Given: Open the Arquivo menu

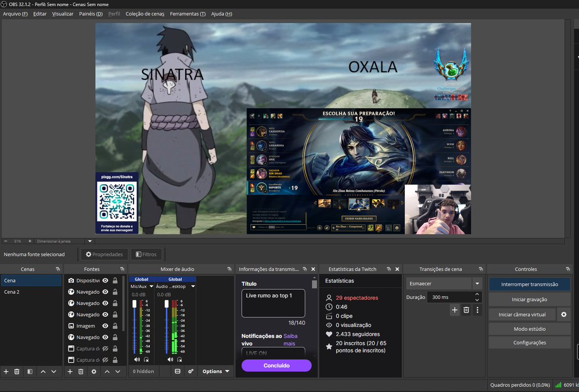Looking at the screenshot, I should (x=15, y=14).
